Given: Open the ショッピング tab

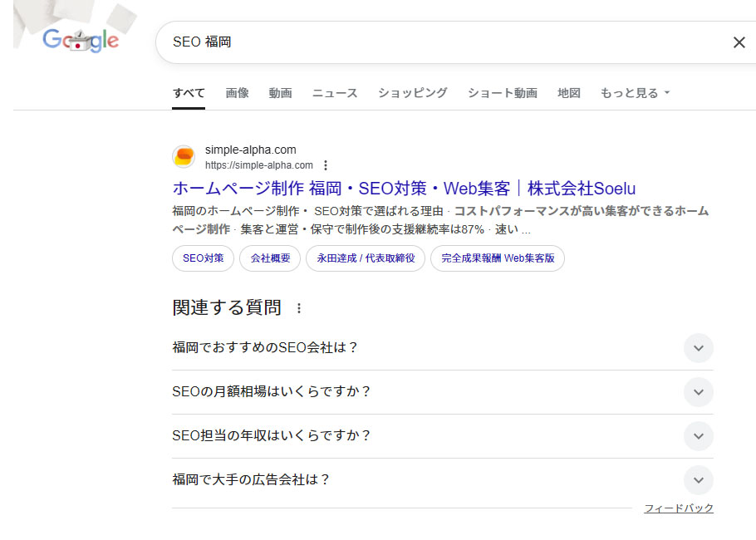Looking at the screenshot, I should (x=412, y=93).
